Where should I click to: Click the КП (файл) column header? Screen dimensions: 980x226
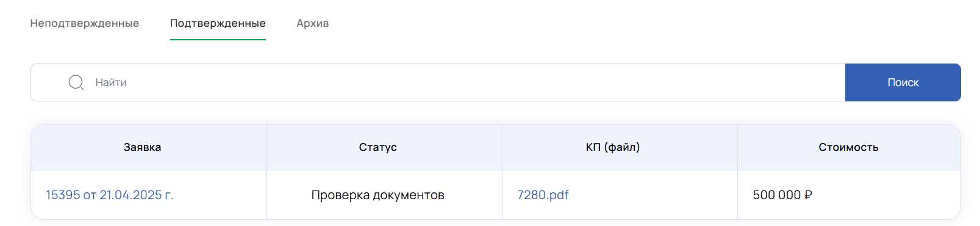click(x=613, y=147)
